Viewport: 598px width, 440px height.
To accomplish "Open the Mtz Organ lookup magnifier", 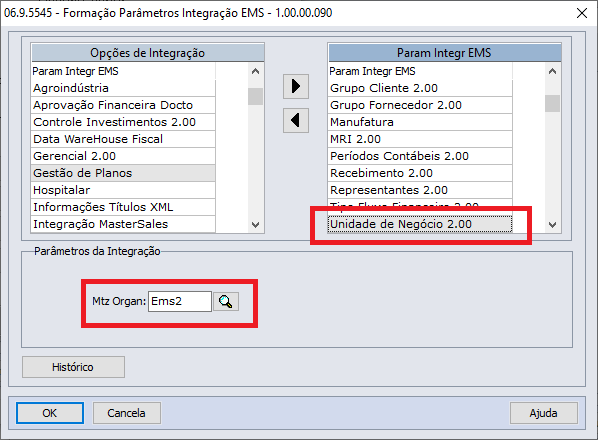I will click(x=226, y=302).
